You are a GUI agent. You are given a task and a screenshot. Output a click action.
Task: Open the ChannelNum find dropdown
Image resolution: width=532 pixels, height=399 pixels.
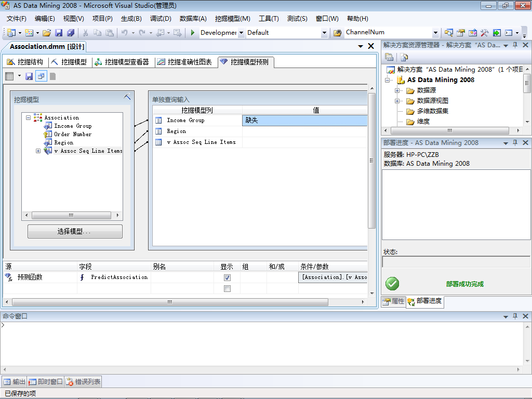click(435, 33)
